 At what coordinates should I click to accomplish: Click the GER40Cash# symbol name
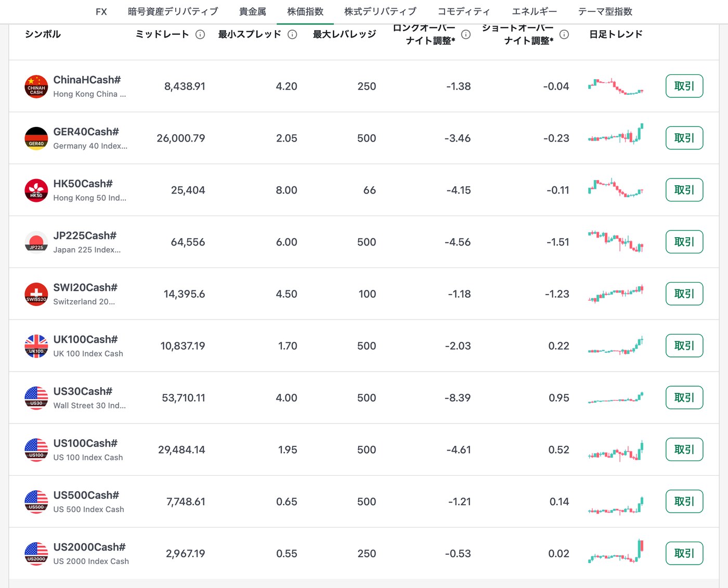86,132
